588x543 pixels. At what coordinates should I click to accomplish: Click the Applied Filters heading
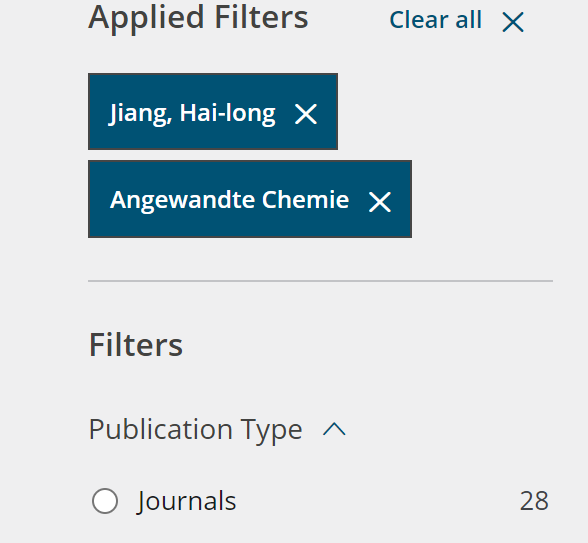198,18
